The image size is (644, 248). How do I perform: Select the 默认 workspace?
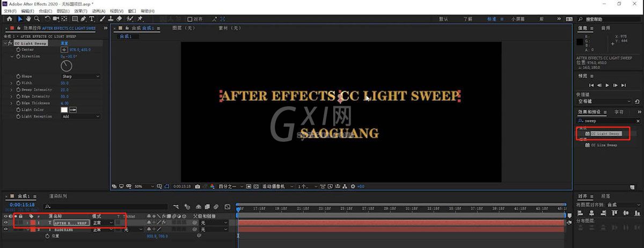[x=443, y=19]
